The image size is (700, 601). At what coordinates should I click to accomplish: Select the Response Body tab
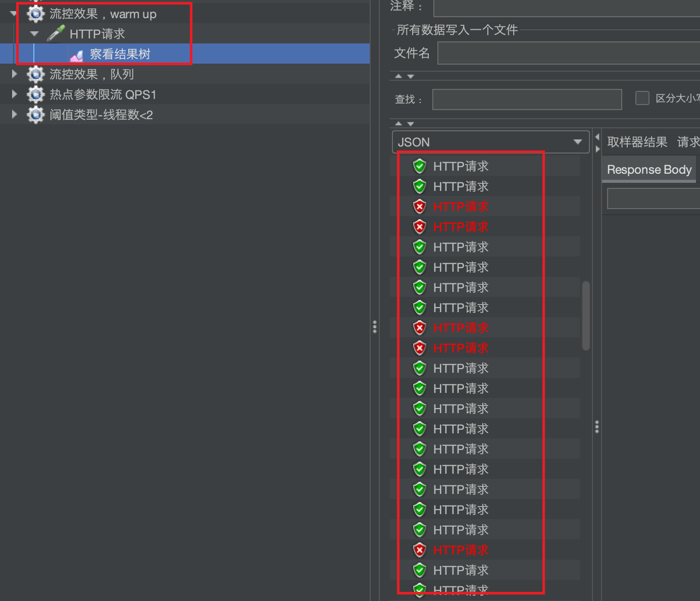pyautogui.click(x=649, y=170)
